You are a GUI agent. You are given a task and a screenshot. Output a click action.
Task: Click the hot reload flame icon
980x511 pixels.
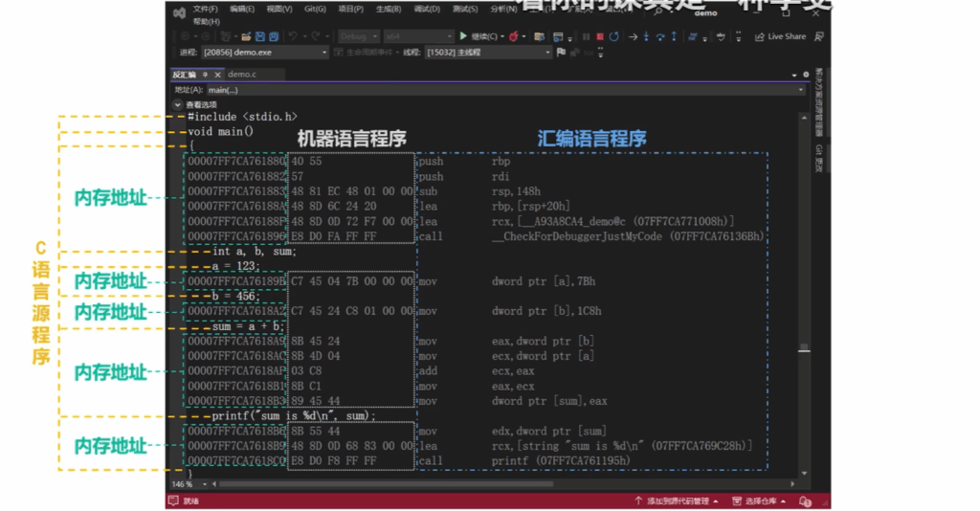coord(513,37)
